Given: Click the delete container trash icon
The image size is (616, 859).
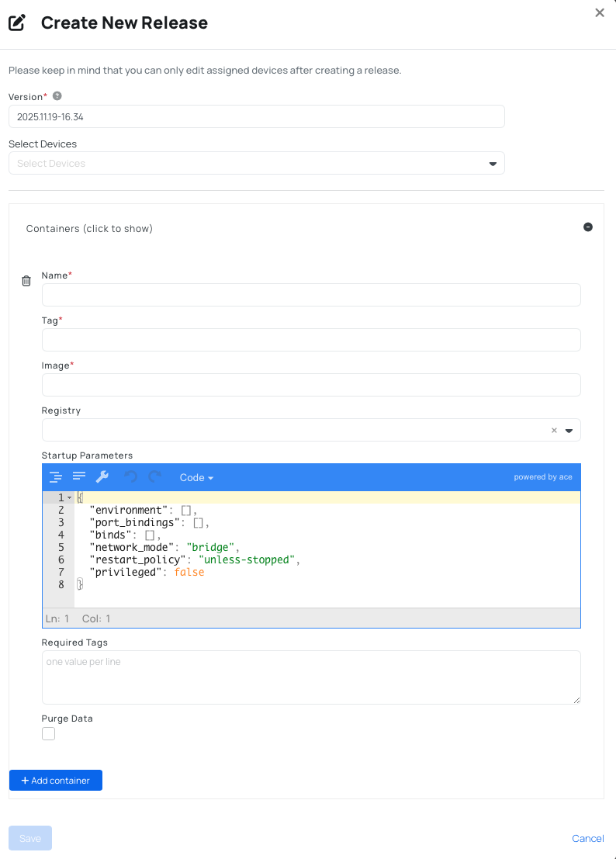Looking at the screenshot, I should point(26,281).
